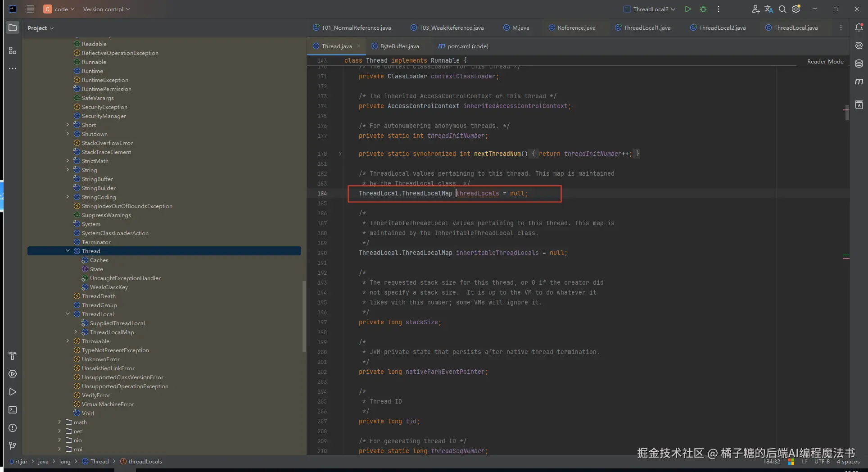Open the Database tool window
The image size is (868, 472).
pyautogui.click(x=859, y=64)
